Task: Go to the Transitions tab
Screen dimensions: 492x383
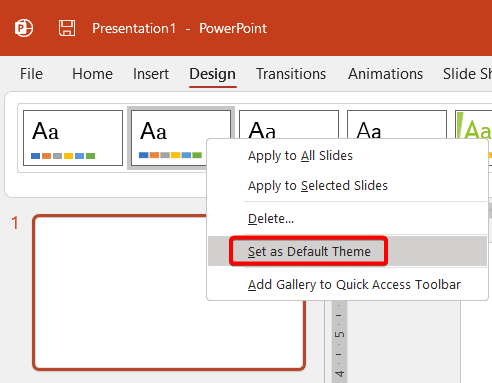Action: tap(291, 74)
